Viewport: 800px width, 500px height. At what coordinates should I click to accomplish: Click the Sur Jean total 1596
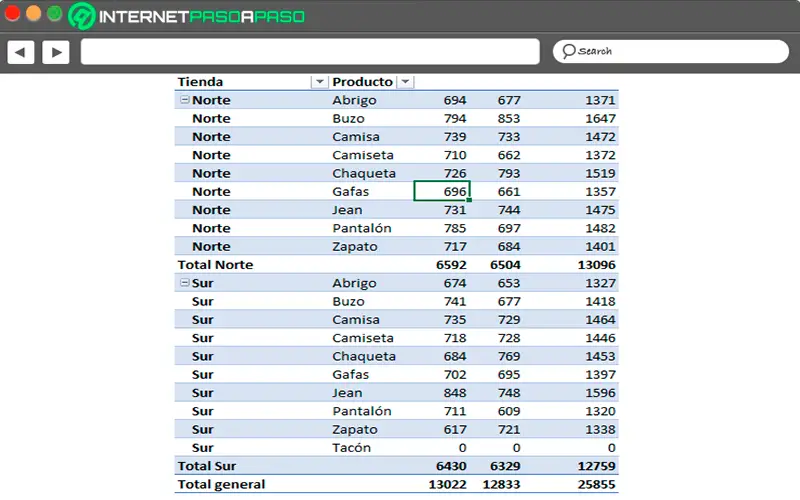tap(601, 393)
